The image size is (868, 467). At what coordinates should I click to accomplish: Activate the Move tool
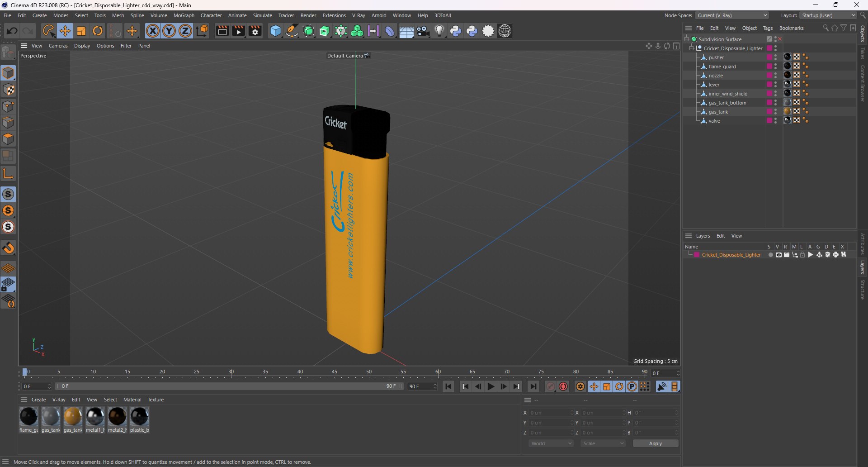(x=65, y=31)
